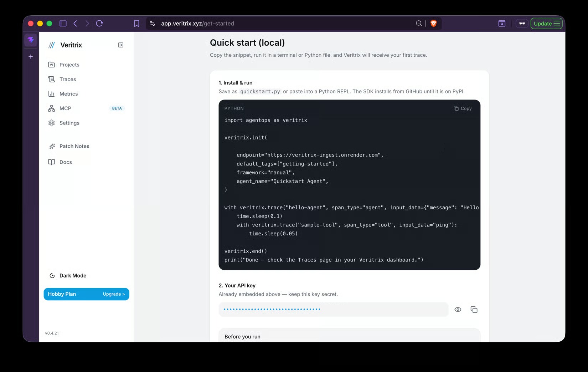Copy the Python code snippet

(x=463, y=108)
